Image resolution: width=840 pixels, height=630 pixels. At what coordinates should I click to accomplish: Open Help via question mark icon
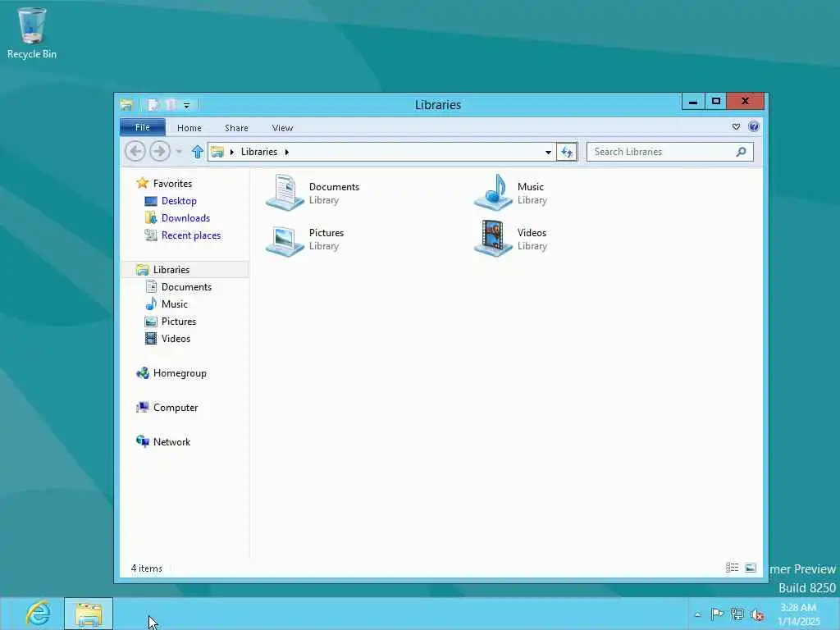(754, 126)
